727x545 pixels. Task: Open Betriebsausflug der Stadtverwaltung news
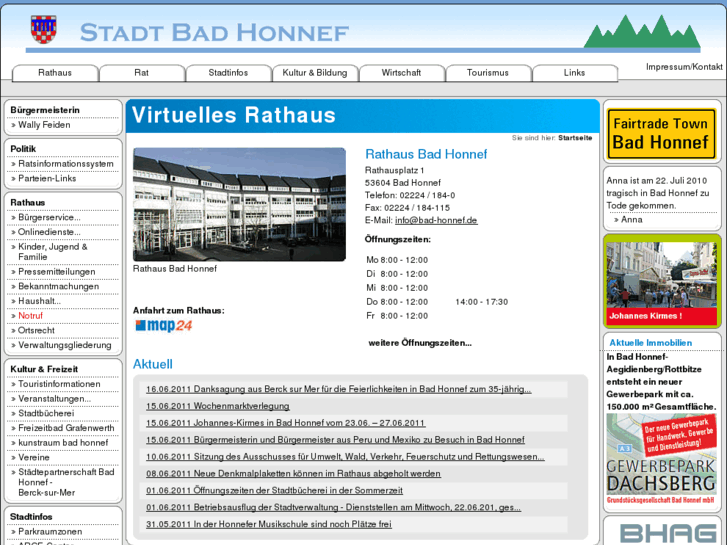(333, 507)
